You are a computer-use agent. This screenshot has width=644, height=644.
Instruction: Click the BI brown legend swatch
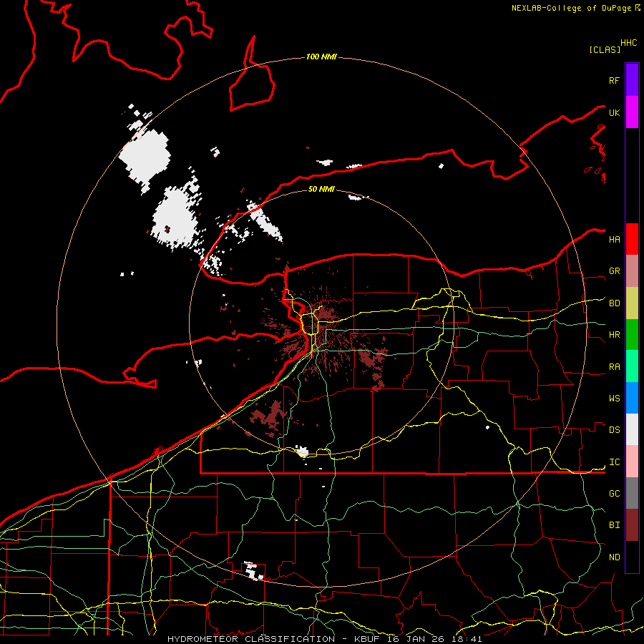point(632,525)
